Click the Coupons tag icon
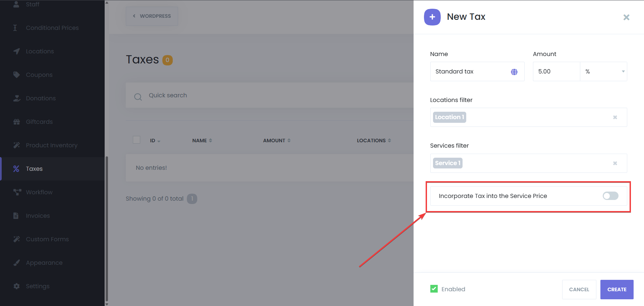The width and height of the screenshot is (644, 306). [x=16, y=75]
